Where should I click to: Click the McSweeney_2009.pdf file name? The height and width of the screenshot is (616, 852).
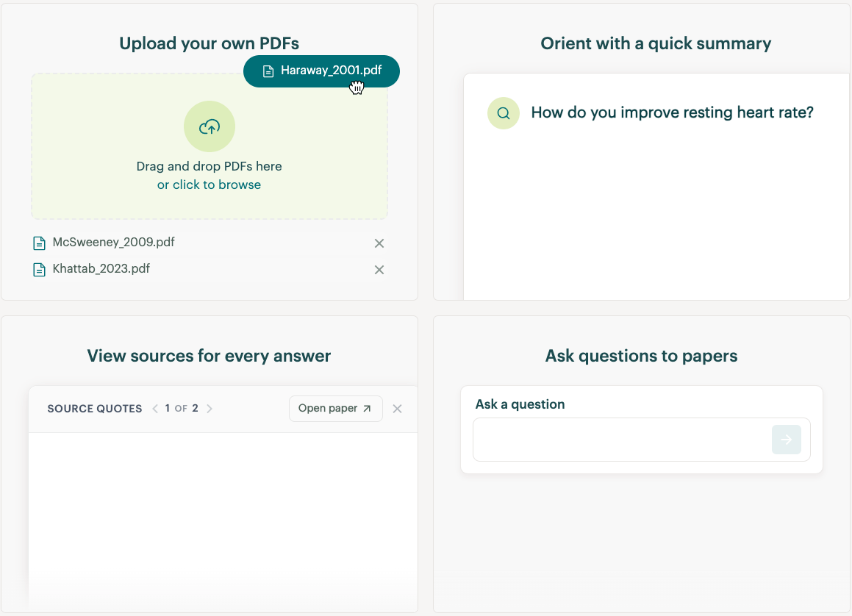(x=113, y=242)
